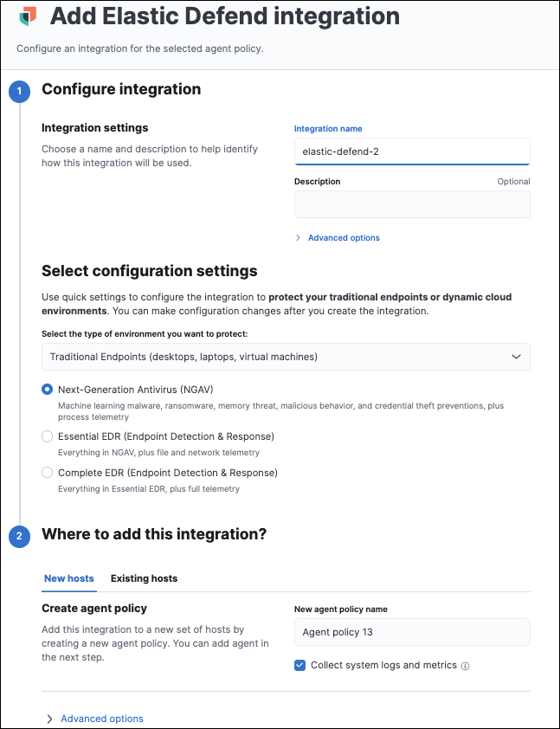The width and height of the screenshot is (560, 729).
Task: Click the down arrow on environment selector
Action: coord(517,356)
